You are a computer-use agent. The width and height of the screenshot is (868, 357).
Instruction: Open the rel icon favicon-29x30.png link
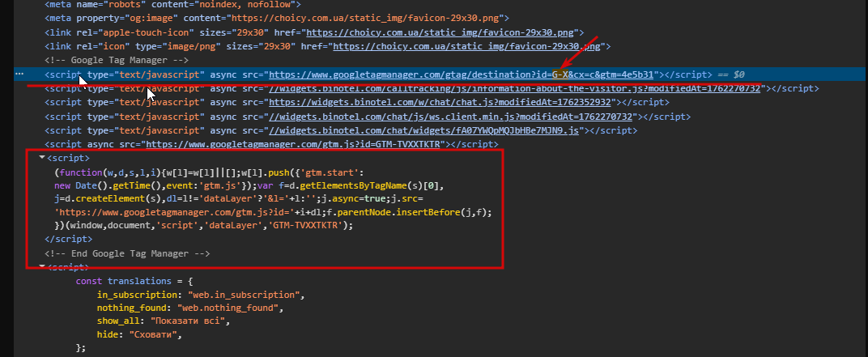[x=466, y=46]
